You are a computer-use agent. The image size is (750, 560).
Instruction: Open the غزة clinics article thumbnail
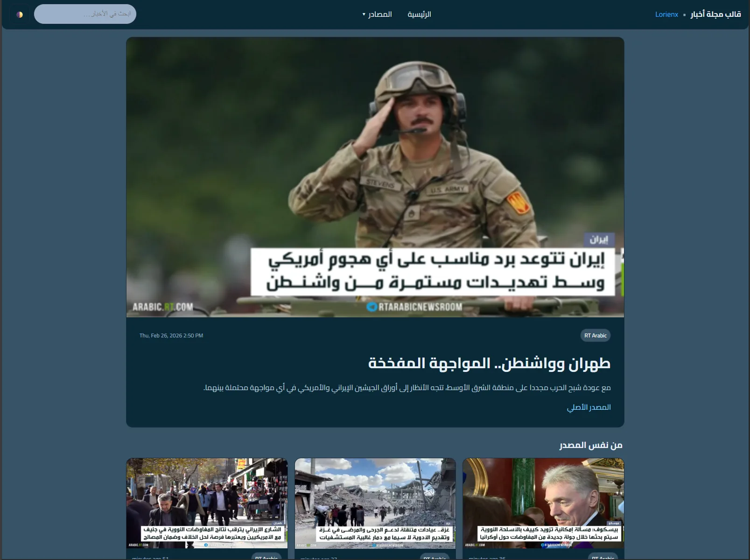(x=375, y=504)
